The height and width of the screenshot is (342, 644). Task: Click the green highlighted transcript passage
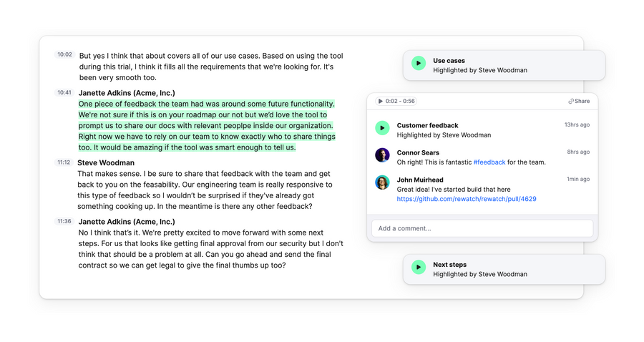click(206, 126)
